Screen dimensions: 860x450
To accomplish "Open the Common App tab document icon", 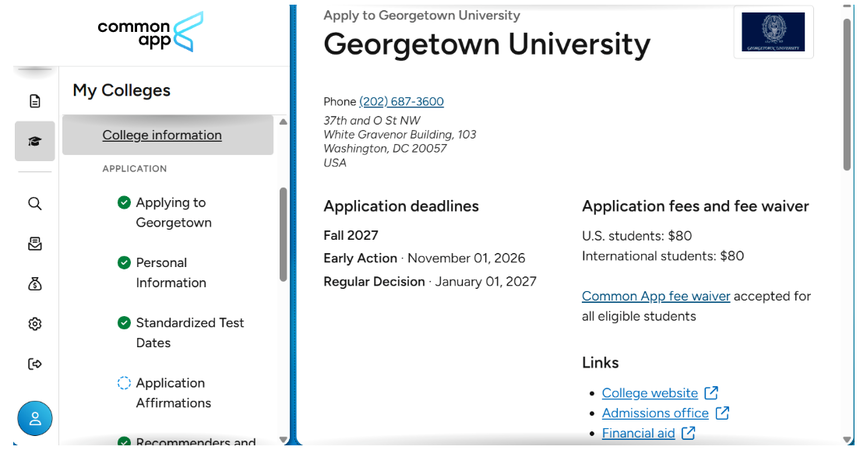I will pyautogui.click(x=35, y=101).
